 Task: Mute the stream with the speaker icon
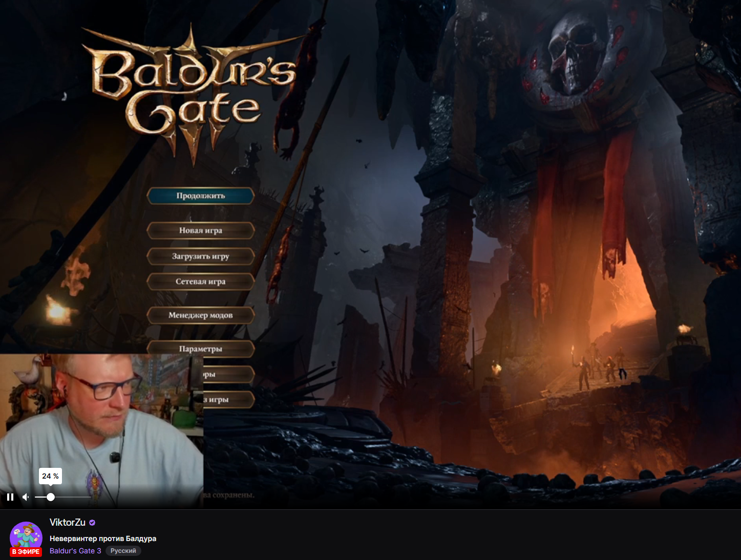[x=26, y=497]
